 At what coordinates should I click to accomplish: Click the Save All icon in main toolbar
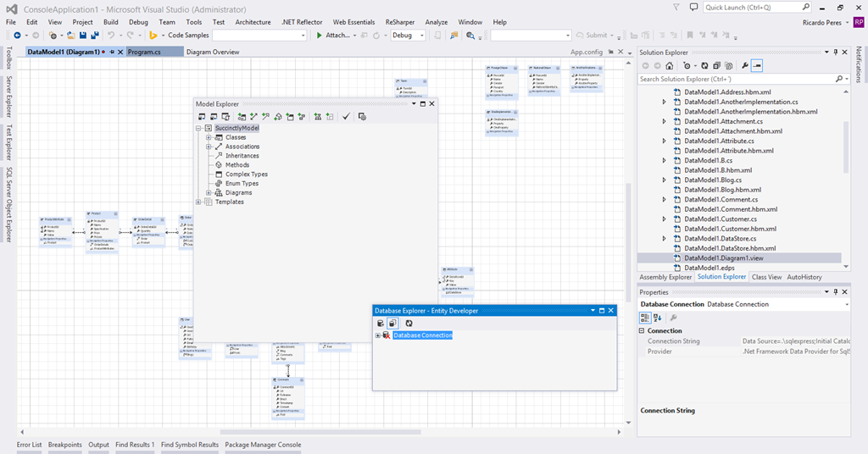(95, 36)
